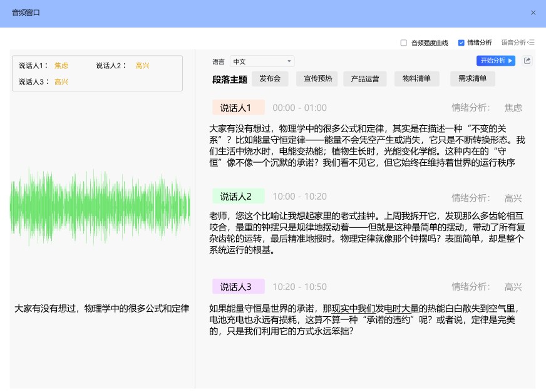546x392 pixels.
Task: Click the green 说话人2 speaker label
Action: coord(239,197)
